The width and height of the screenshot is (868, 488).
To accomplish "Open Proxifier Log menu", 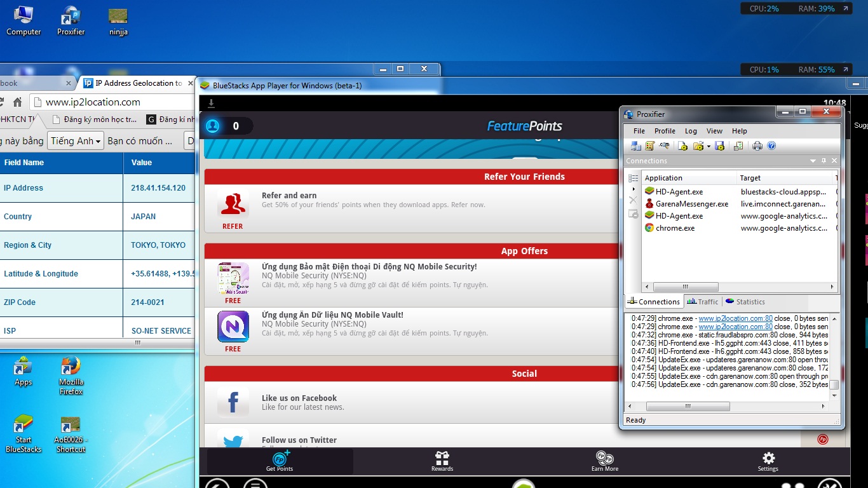I will [691, 131].
